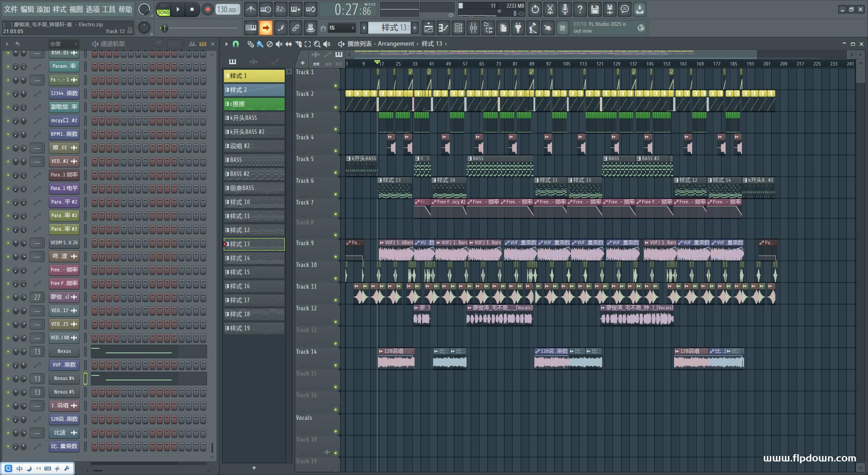Click the help question mark icon
This screenshot has width=868, height=475.
pyautogui.click(x=580, y=9)
